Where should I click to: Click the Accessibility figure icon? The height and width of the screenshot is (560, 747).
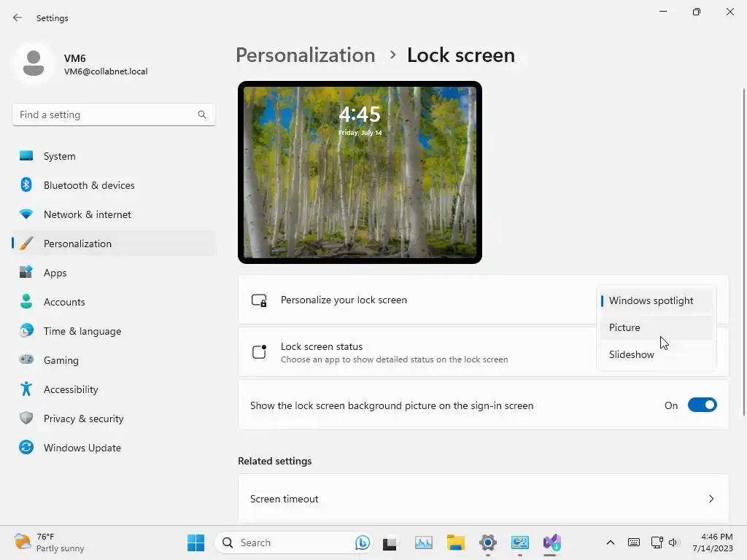pyautogui.click(x=26, y=389)
